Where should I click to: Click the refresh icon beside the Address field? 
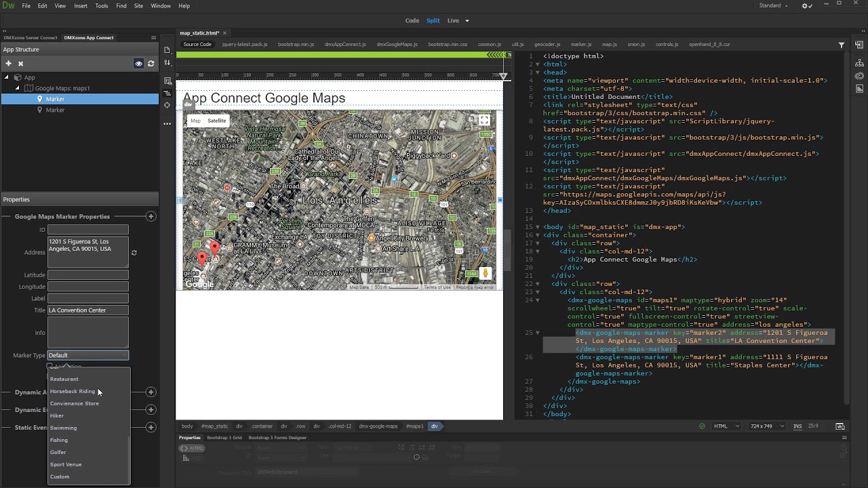[134, 253]
